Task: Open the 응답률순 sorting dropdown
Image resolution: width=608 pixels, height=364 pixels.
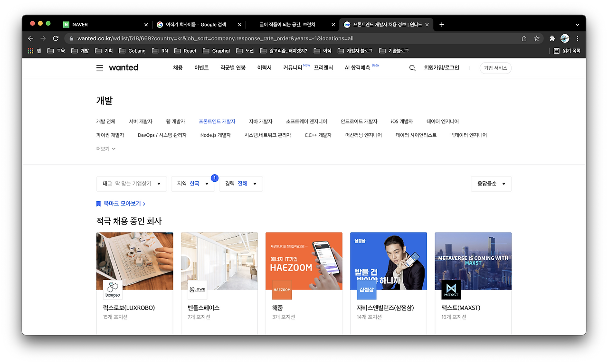Action: click(x=491, y=184)
